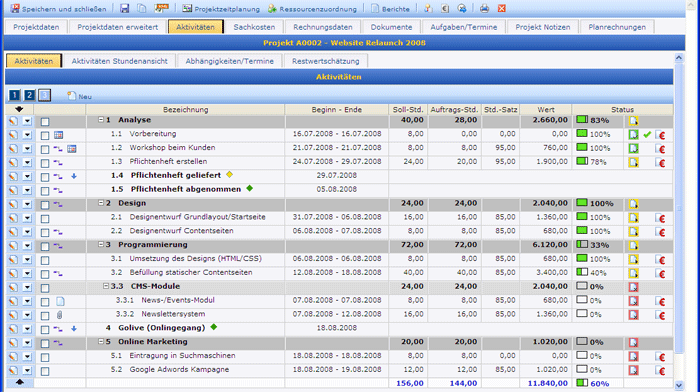The image size is (700, 392).
Task: Tick checkbox for Workshop beim Kunden
Action: coord(45,149)
